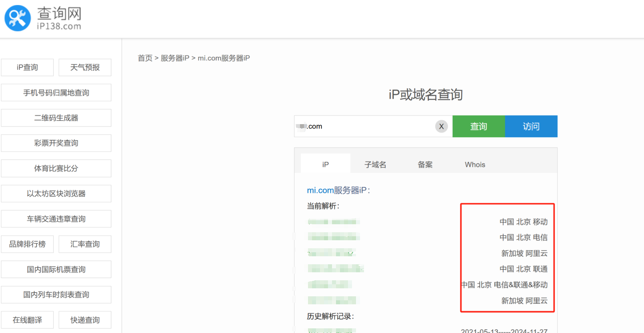Open iP查询 from sidebar
The width and height of the screenshot is (644, 333).
pos(27,67)
